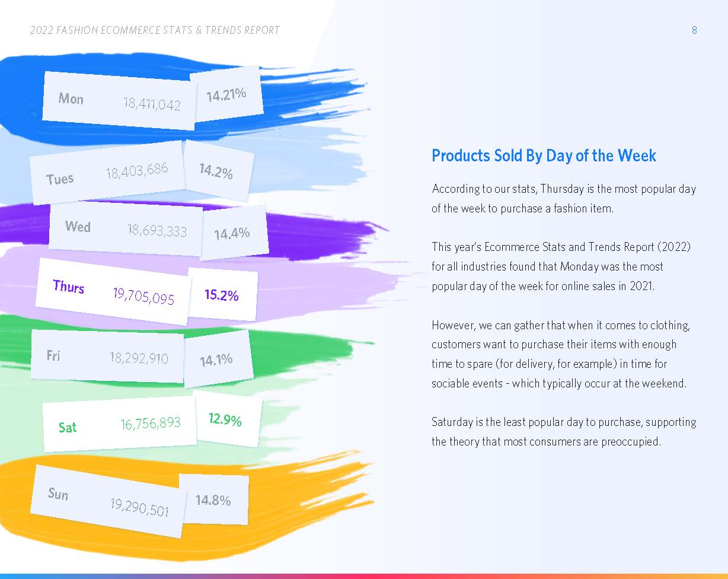The width and height of the screenshot is (728, 579).
Task: Select Saturday's 12.9% percentage card
Action: 225,420
